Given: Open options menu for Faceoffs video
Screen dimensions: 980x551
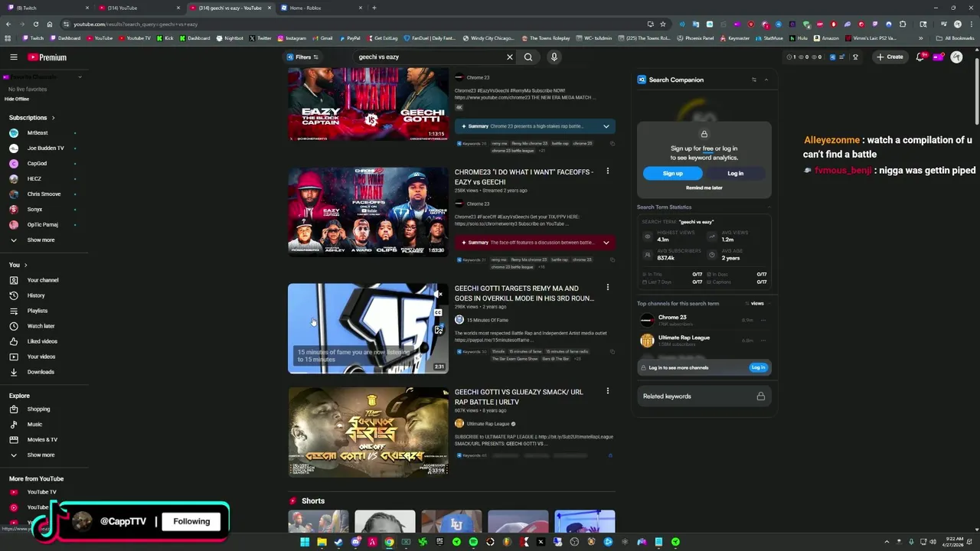Looking at the screenshot, I should coord(608,171).
